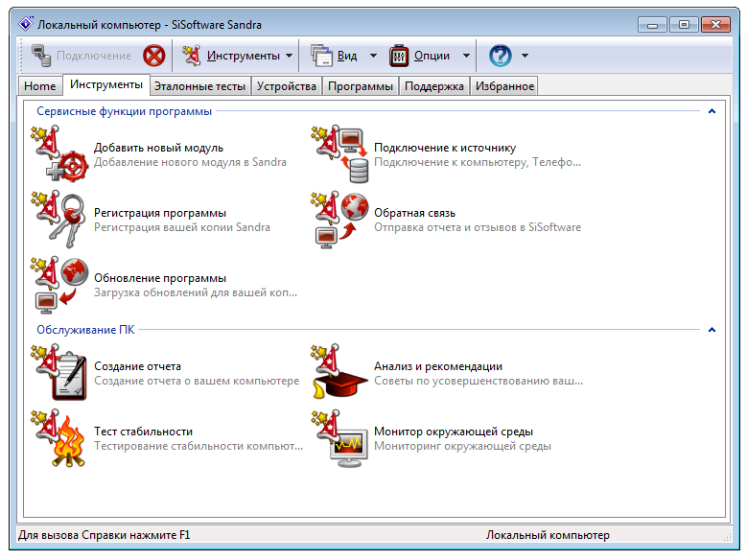Image resolution: width=747 pixels, height=560 pixels.
Task: Click the blue help question mark icon
Action: click(x=501, y=56)
